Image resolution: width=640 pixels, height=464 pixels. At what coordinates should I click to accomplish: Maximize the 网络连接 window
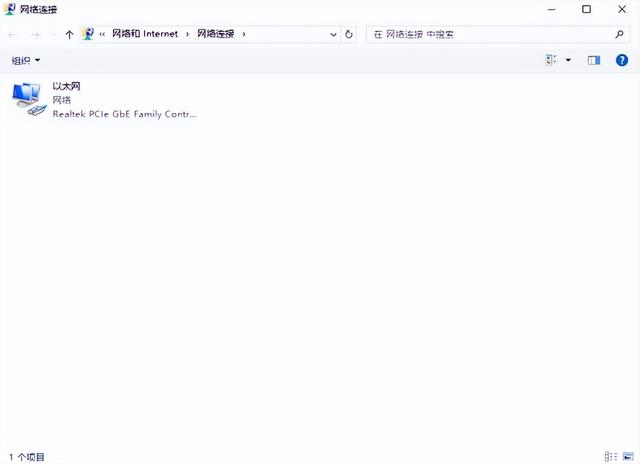(x=587, y=9)
